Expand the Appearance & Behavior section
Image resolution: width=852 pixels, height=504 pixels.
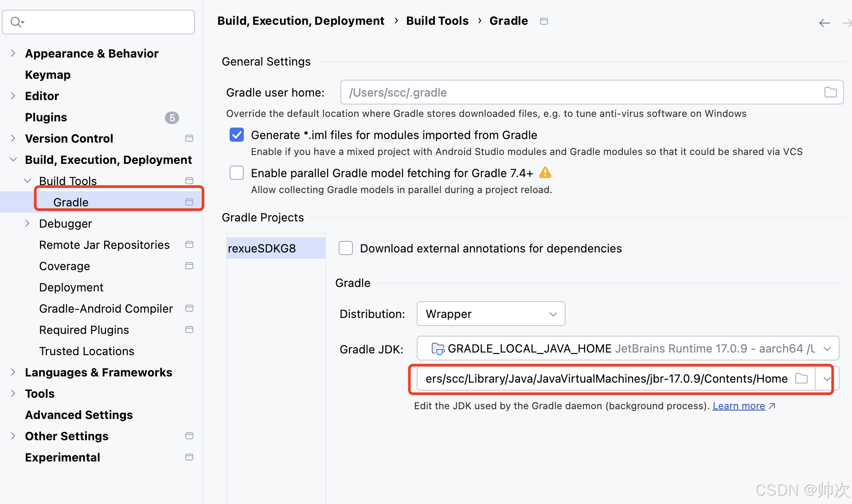[13, 53]
